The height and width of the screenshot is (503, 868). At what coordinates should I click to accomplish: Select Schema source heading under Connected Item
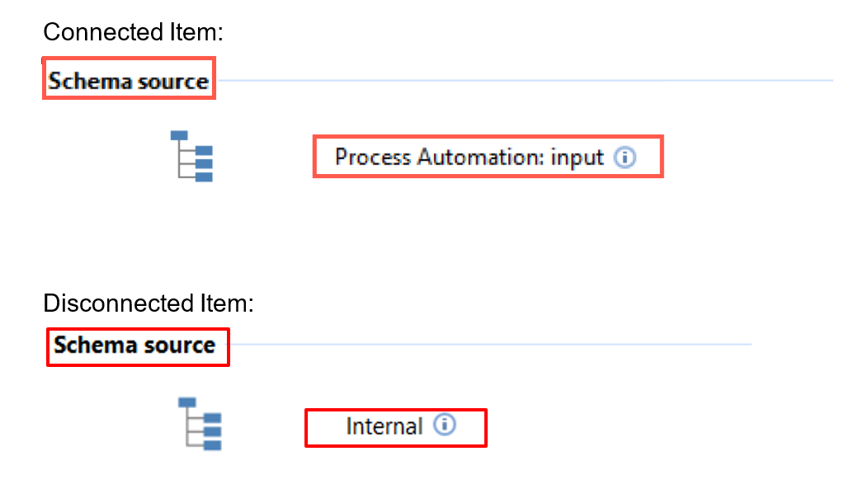click(129, 82)
